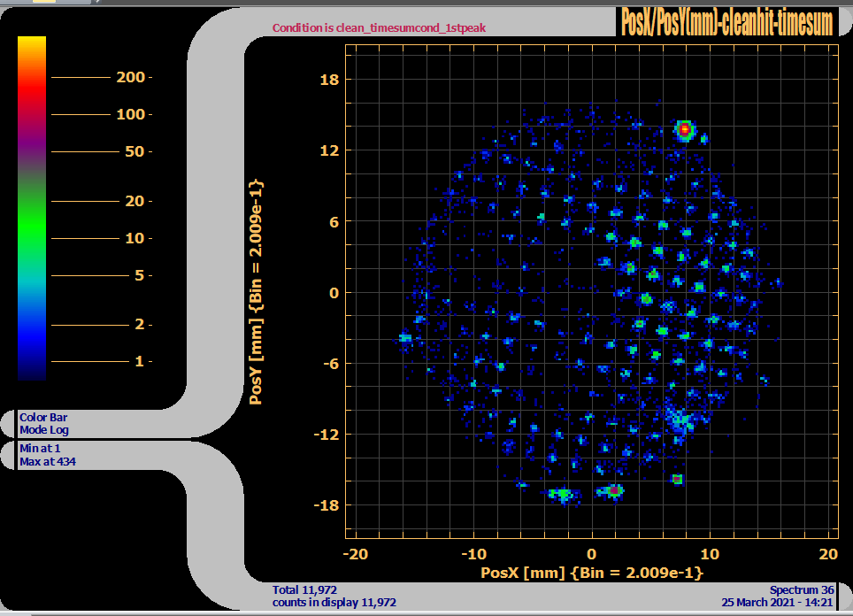Select the 200 label on the color bar
The width and height of the screenshot is (853, 616).
130,78
